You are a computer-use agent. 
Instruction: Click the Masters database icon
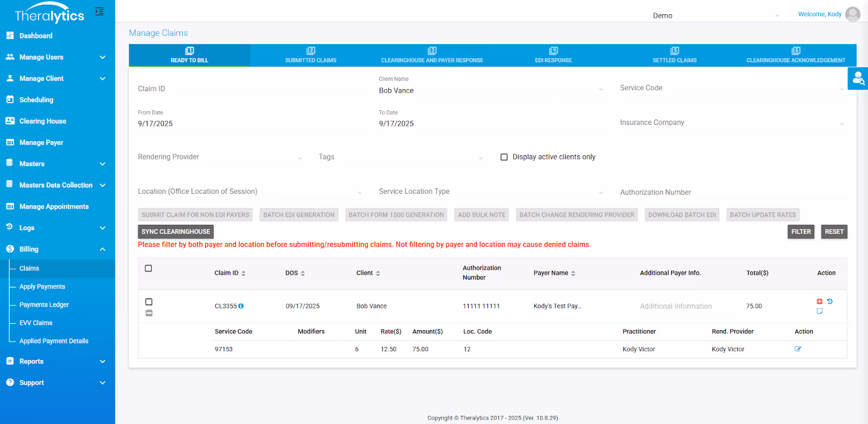click(x=9, y=163)
